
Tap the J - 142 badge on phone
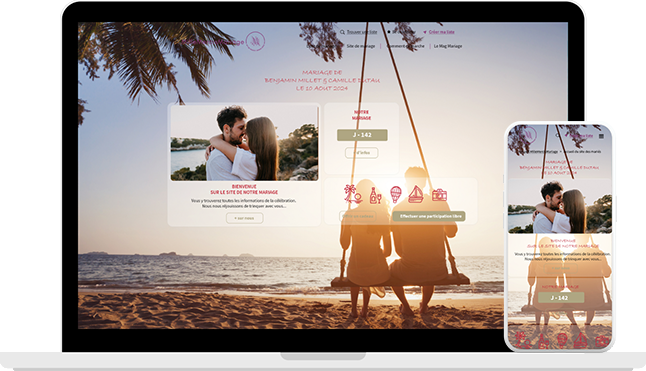(560, 297)
